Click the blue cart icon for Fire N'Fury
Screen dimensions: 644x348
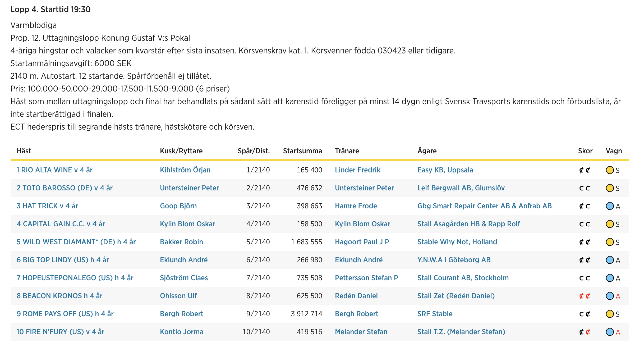[610, 332]
